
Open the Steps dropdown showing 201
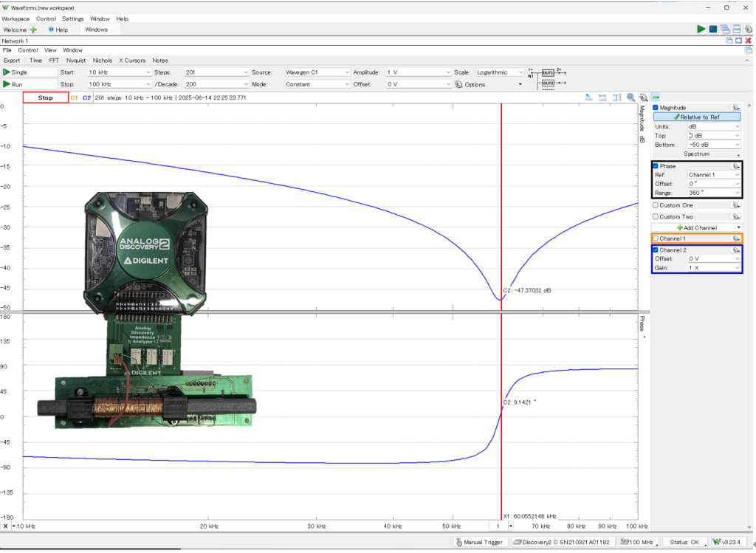[x=216, y=72]
